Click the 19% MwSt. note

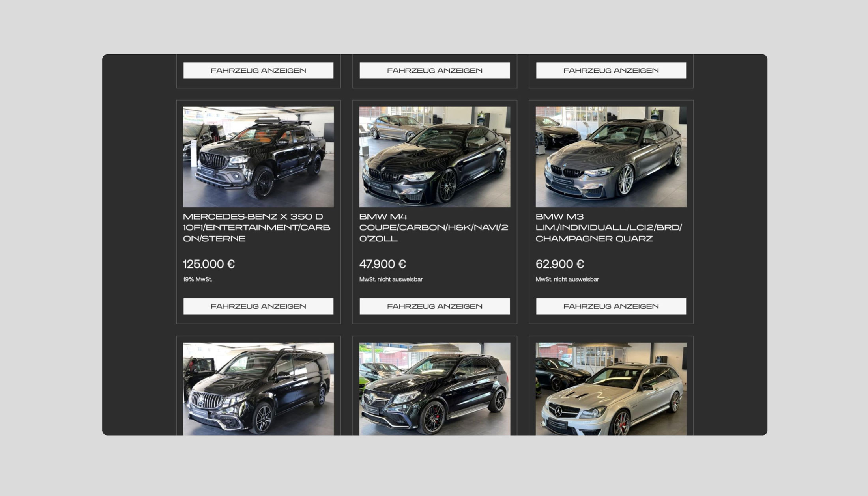tap(198, 279)
